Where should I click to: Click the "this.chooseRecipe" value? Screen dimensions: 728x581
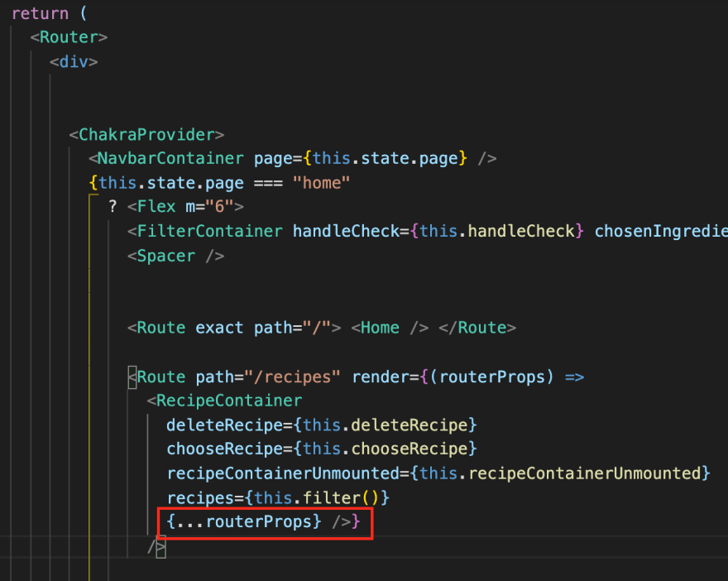(x=385, y=449)
